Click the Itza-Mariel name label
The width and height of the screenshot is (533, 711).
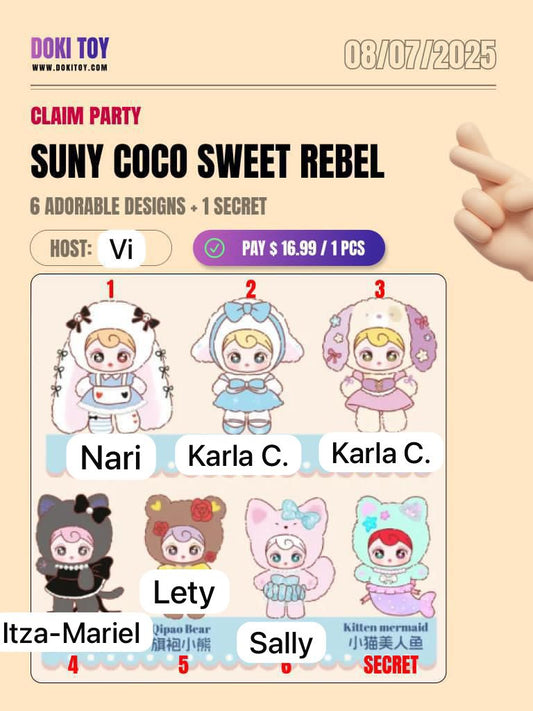point(73,633)
